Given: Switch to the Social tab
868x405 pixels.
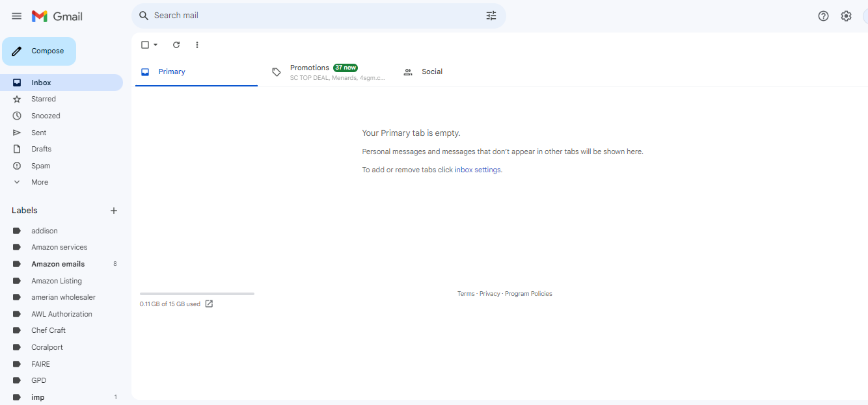Looking at the screenshot, I should [x=458, y=72].
